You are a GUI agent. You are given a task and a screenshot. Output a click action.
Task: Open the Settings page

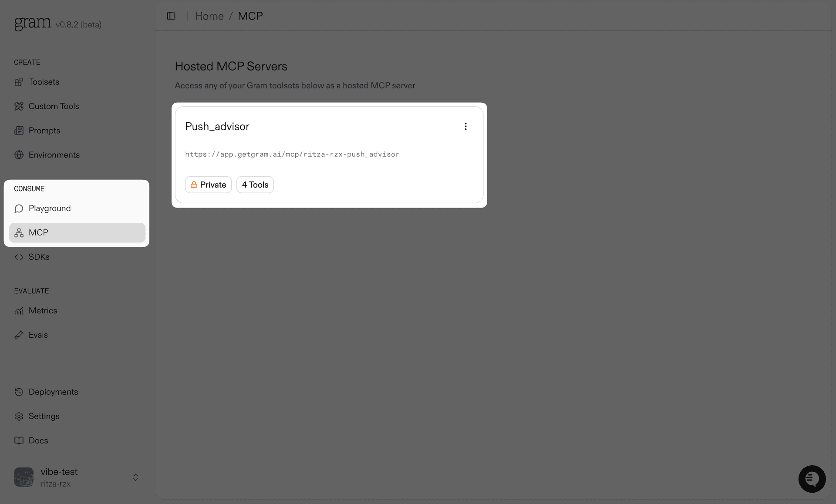[x=44, y=417]
